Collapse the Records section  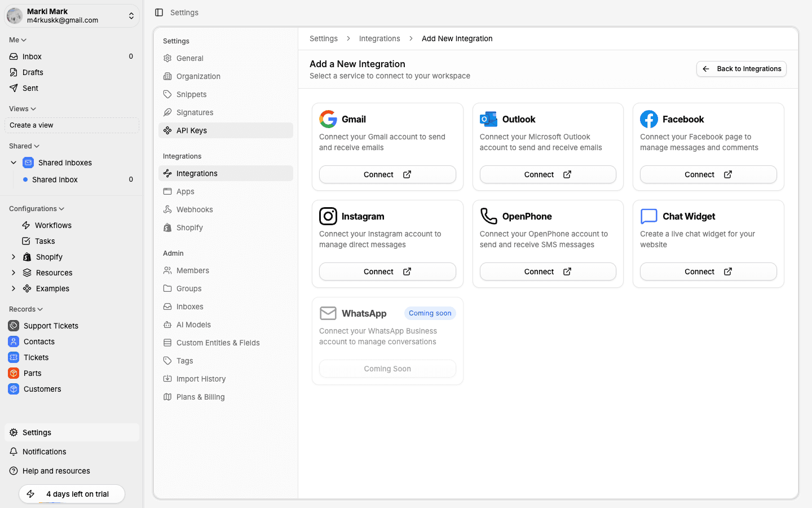26,309
